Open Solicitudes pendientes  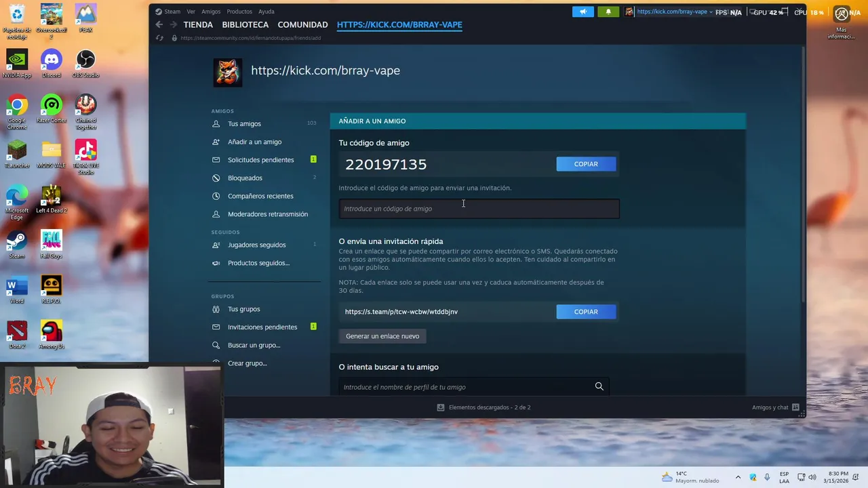pyautogui.click(x=260, y=160)
